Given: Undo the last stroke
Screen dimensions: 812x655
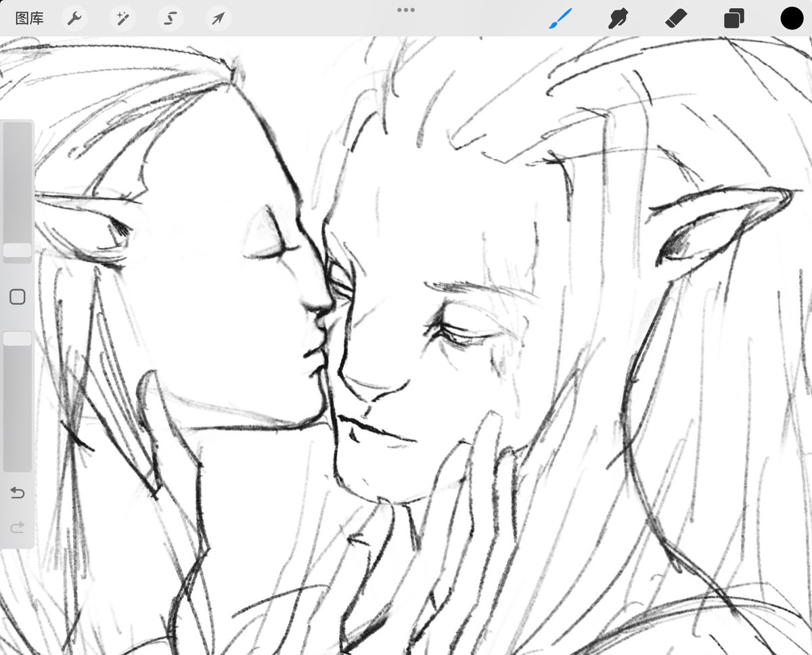Looking at the screenshot, I should 18,493.
